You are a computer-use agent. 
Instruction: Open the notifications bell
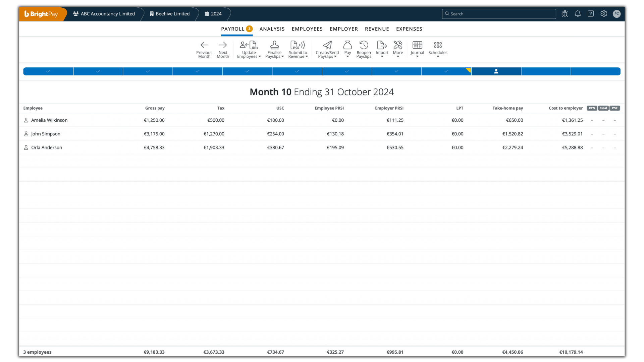pos(578,14)
